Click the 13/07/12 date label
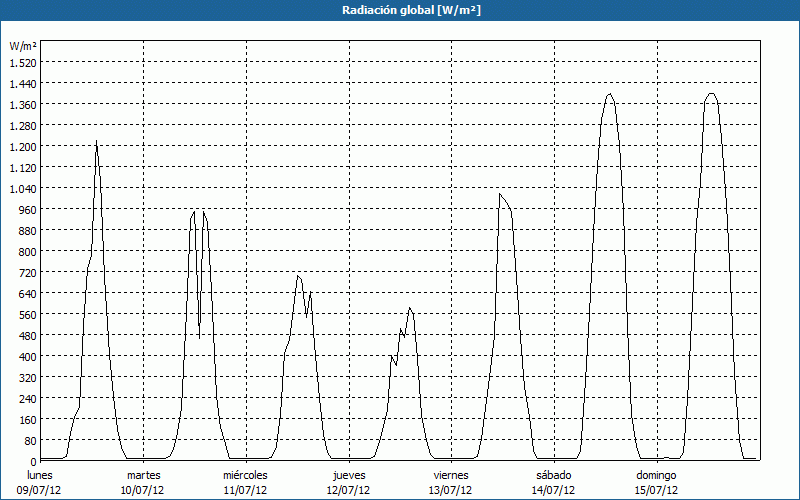This screenshot has height=500, width=800. (451, 490)
